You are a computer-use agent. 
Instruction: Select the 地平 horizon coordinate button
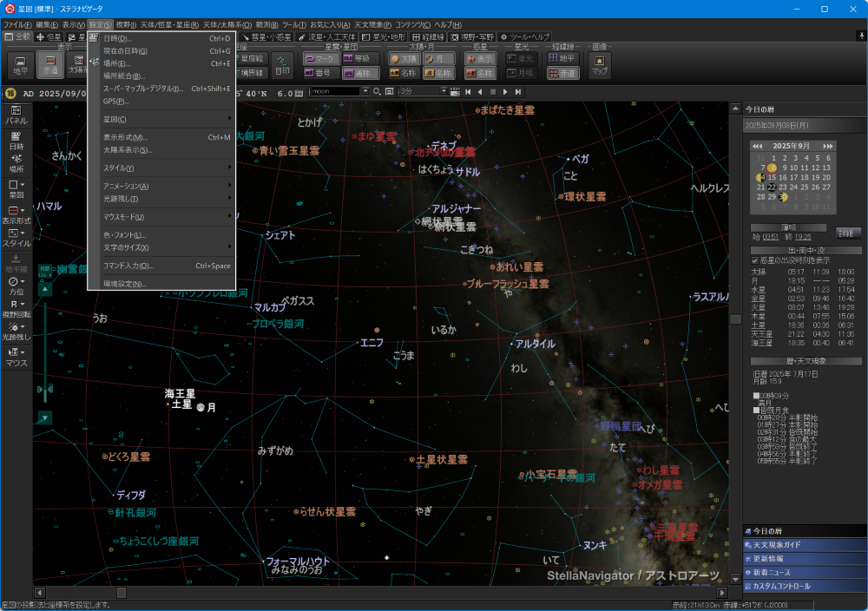point(20,65)
